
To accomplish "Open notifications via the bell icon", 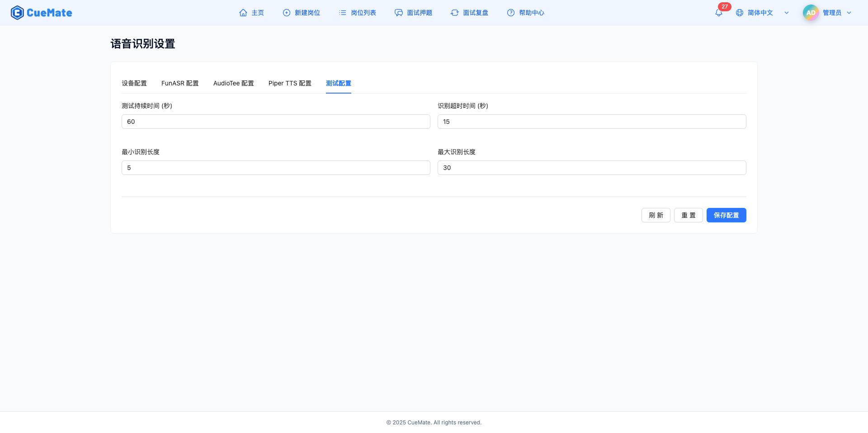I will point(718,13).
